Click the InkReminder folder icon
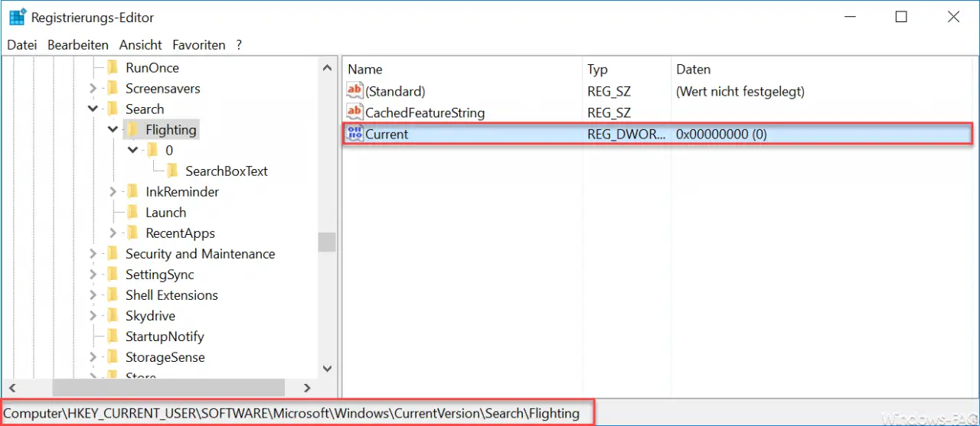The height and width of the screenshot is (426, 980). tap(132, 191)
